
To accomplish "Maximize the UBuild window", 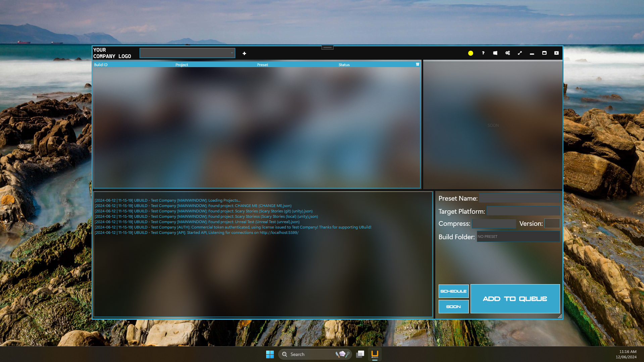I will (544, 53).
